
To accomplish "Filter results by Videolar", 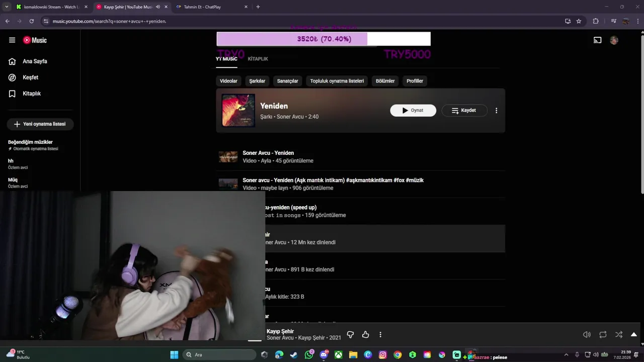I will click(x=228, y=81).
